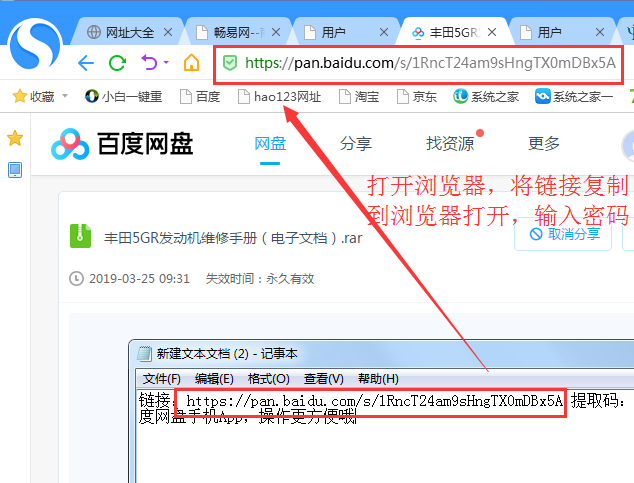
Task: Close the 畅易网 tab
Action: click(276, 32)
